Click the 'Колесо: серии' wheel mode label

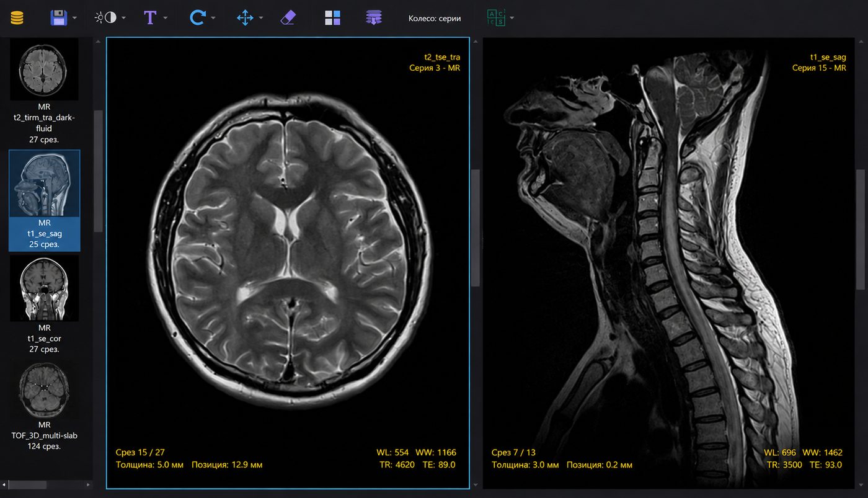435,19
